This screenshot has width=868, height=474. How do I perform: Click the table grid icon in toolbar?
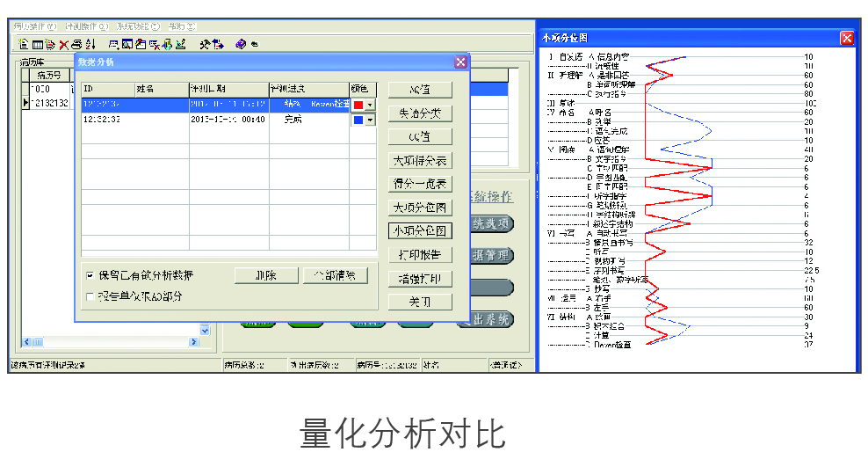point(37,45)
